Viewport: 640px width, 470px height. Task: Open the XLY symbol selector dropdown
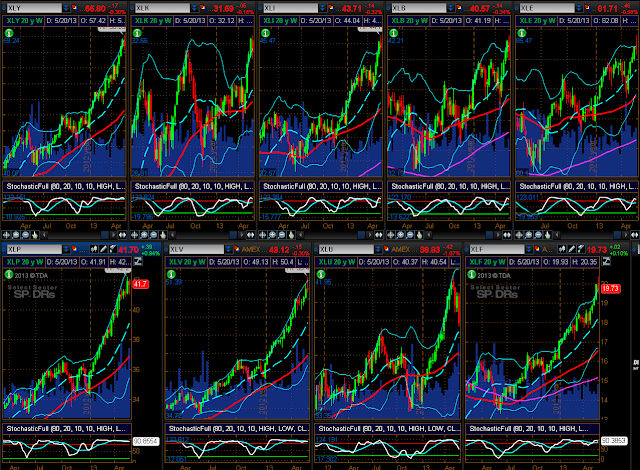(67, 8)
